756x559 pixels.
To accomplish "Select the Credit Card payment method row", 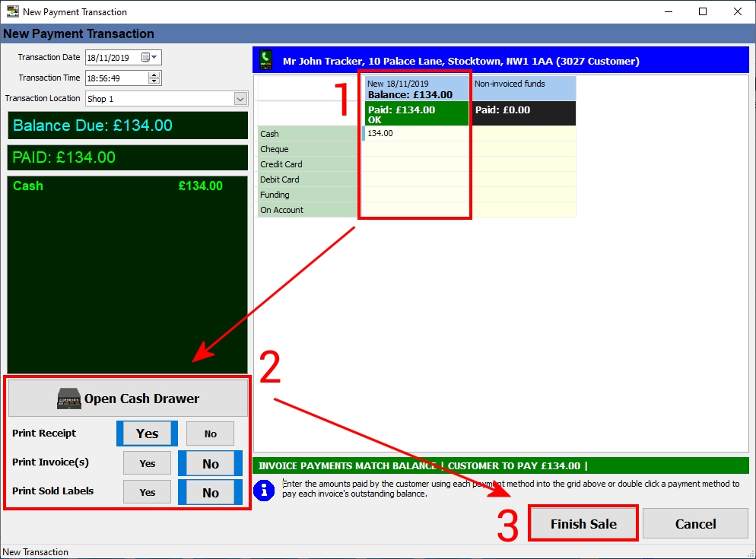I will 307,164.
